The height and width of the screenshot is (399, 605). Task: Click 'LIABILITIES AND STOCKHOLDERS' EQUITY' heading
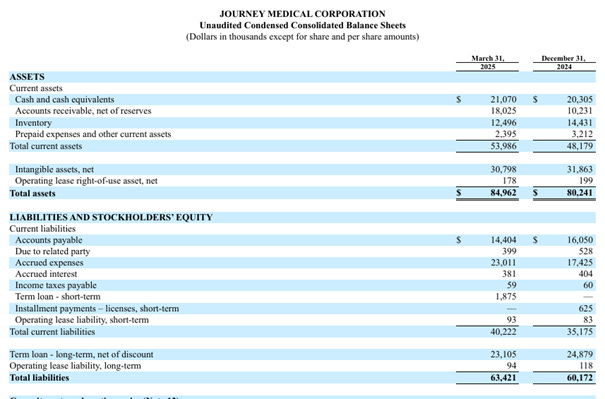(111, 217)
